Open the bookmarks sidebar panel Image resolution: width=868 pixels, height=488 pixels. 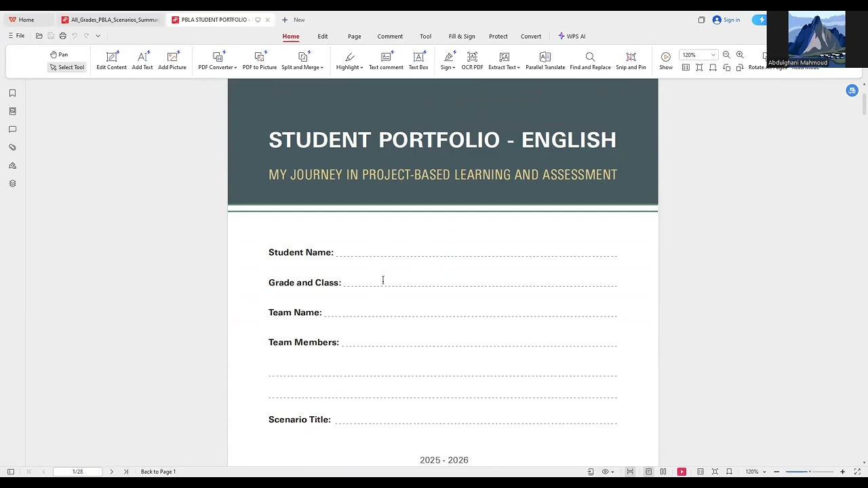tap(12, 93)
